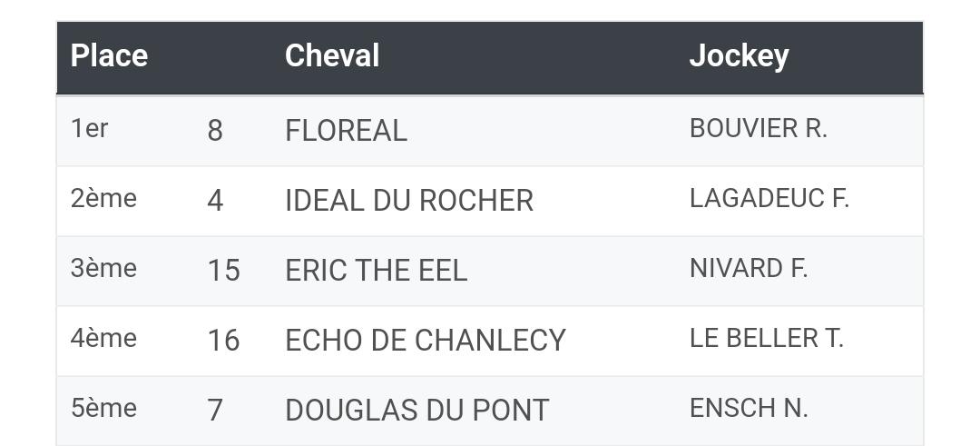Click the Place column header
Screen dimensions: 980x446
[110, 55]
